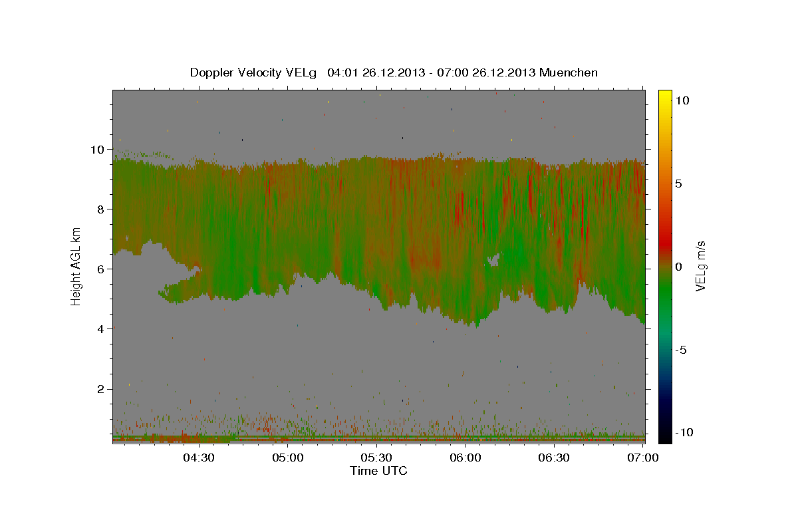Click the plot title 'Doppler Velocity VELg'
798x532 pixels.
(254, 72)
